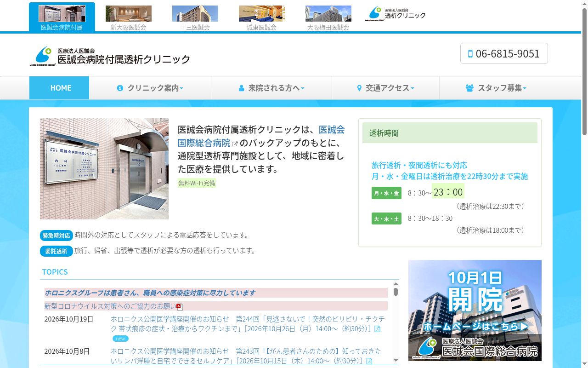
Task: Open the PDF icon for the 第243回 lecture
Action: pos(369,361)
